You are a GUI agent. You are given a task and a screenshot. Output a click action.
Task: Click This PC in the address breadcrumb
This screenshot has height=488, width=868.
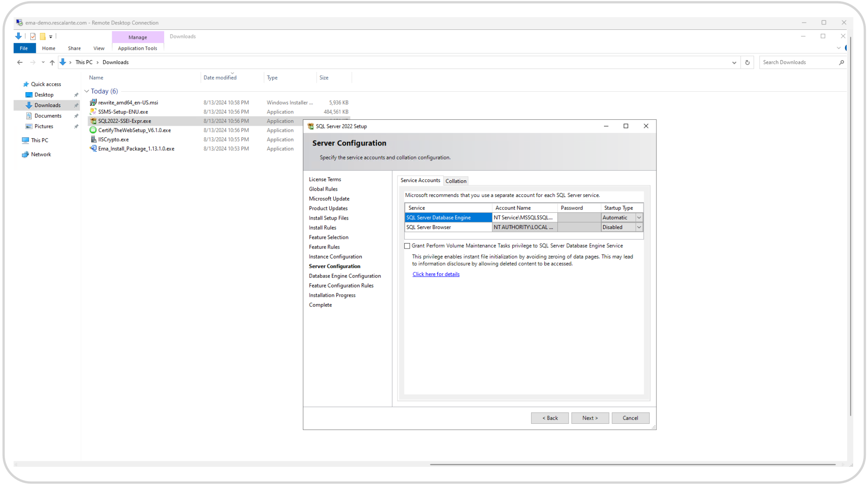point(84,62)
